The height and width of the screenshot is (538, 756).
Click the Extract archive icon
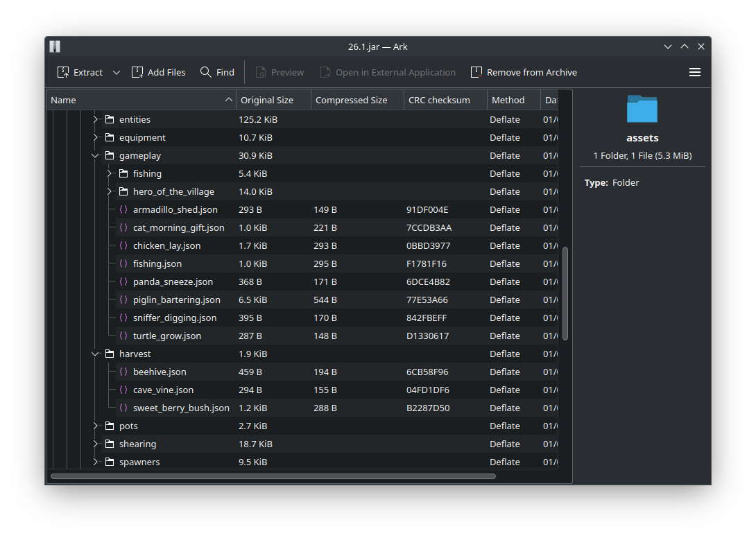(63, 72)
